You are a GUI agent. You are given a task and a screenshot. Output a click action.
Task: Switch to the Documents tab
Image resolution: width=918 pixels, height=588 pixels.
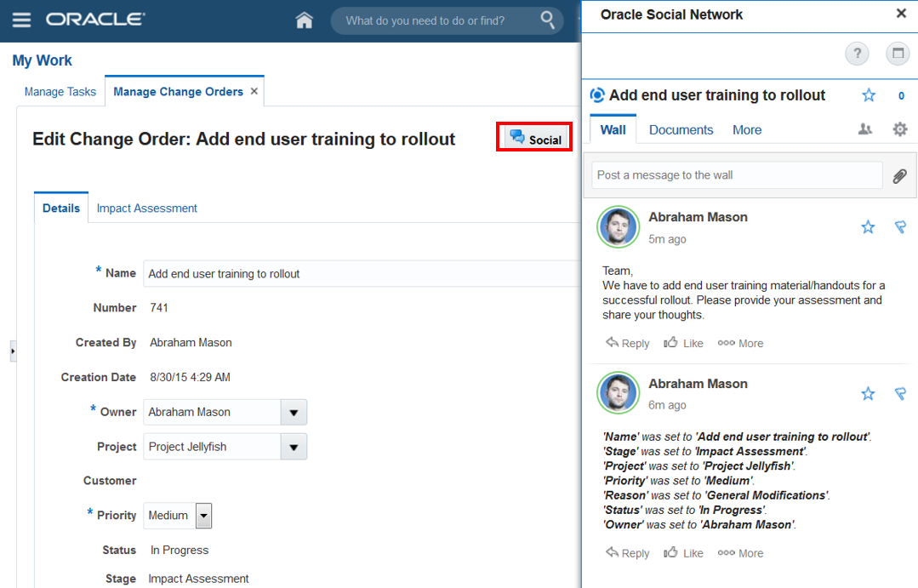tap(681, 130)
